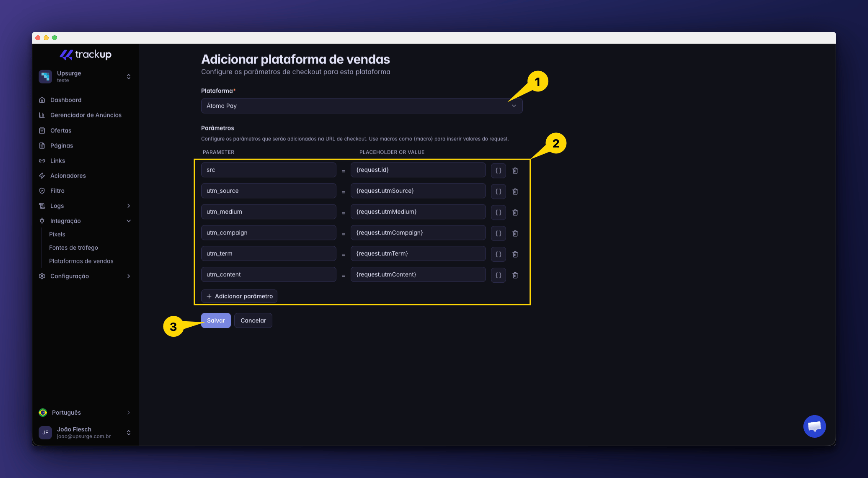Delete the utm_campaign parameter row

(515, 233)
